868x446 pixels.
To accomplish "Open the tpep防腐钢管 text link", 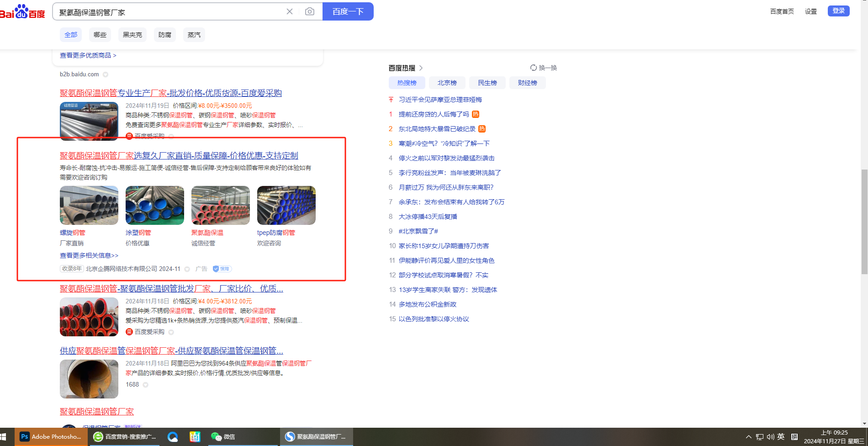I will coord(276,233).
